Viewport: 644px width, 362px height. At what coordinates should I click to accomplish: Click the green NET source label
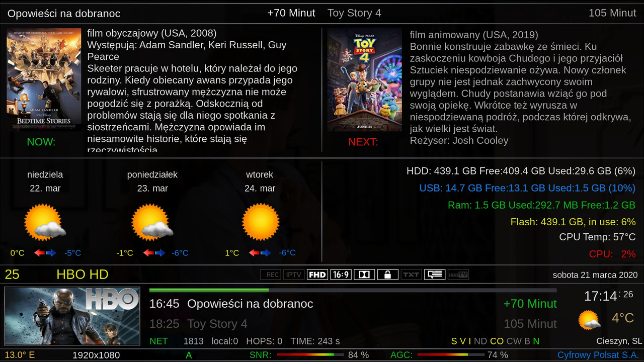coord(158,341)
